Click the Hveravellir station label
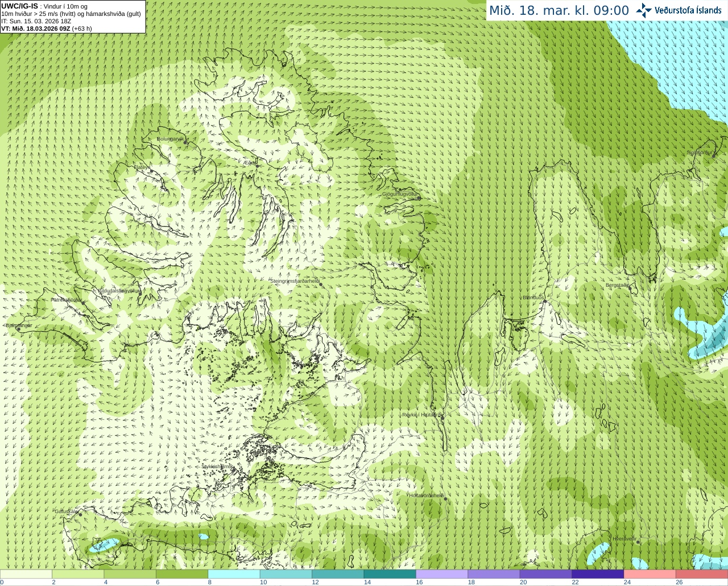 [x=624, y=538]
